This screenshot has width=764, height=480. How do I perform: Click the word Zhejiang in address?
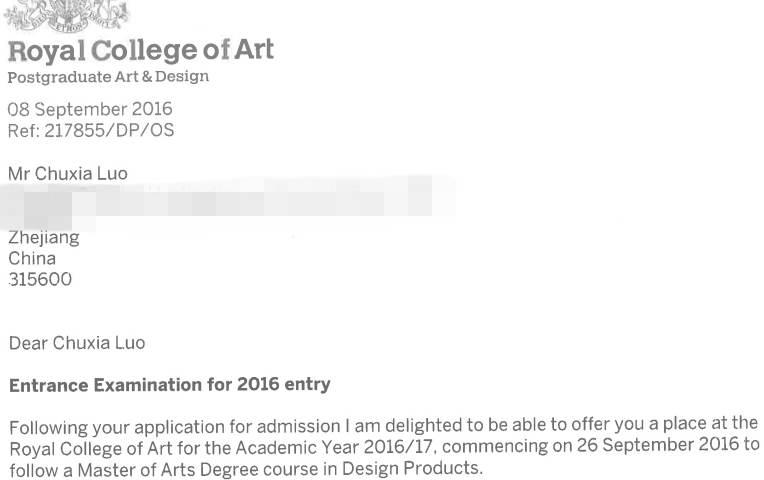[44, 238]
